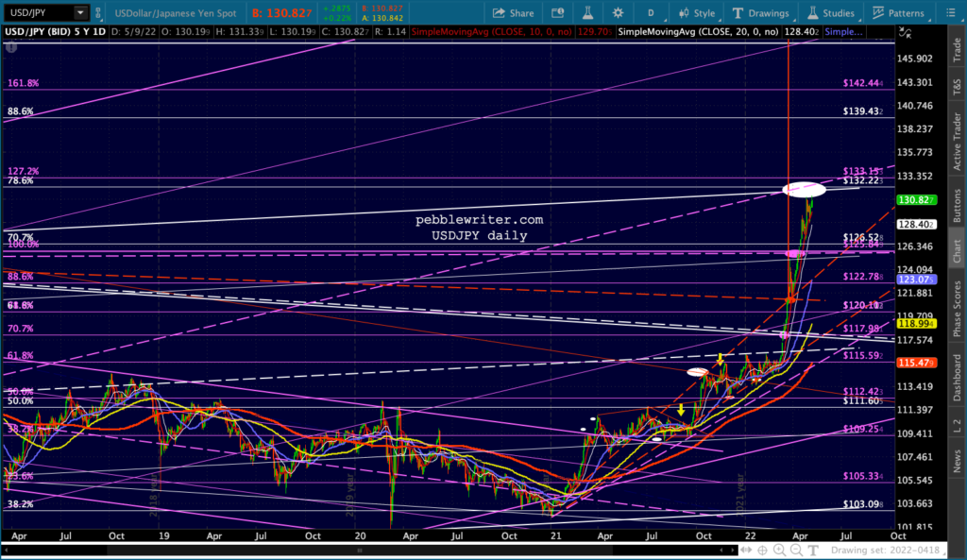This screenshot has width=967, height=560.
Task: Click the $105.33 Fibonacci level label
Action: [x=863, y=476]
